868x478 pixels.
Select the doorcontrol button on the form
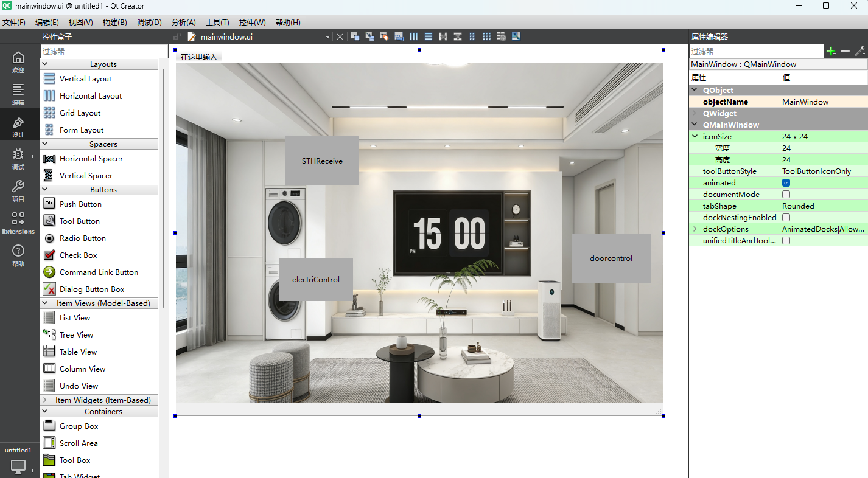(x=611, y=258)
